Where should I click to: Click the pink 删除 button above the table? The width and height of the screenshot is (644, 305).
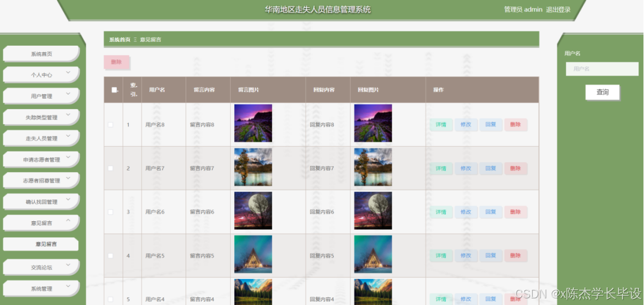point(116,62)
